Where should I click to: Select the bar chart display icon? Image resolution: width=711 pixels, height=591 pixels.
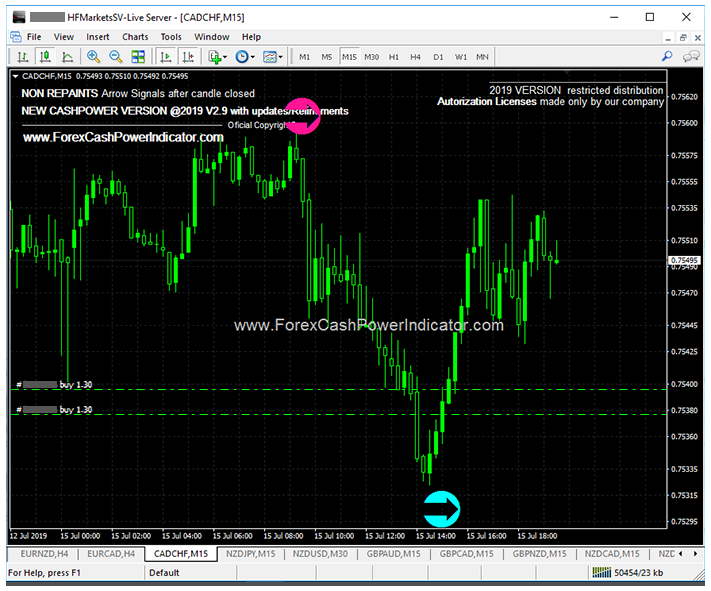[22, 57]
